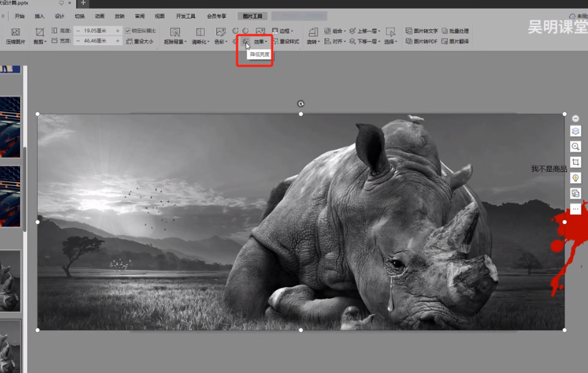Select the 裁剪 crop tool icon
Image resolution: width=588 pixels, height=373 pixels.
point(39,32)
